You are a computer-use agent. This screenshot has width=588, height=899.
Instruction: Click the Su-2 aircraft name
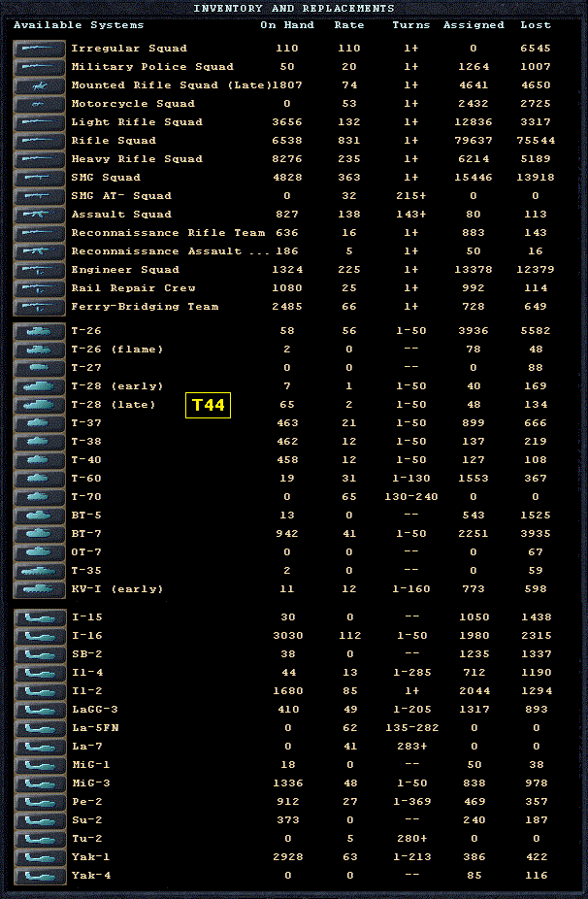coord(87,820)
